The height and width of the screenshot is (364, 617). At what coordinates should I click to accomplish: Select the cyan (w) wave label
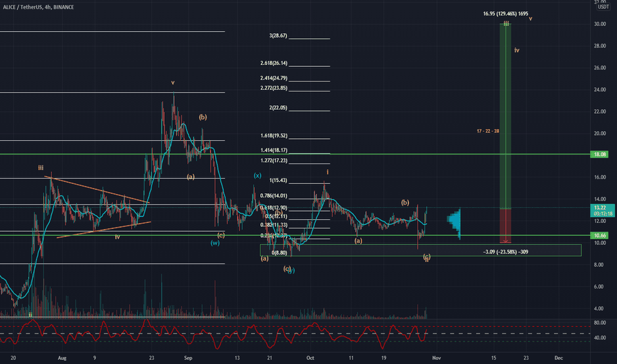215,243
